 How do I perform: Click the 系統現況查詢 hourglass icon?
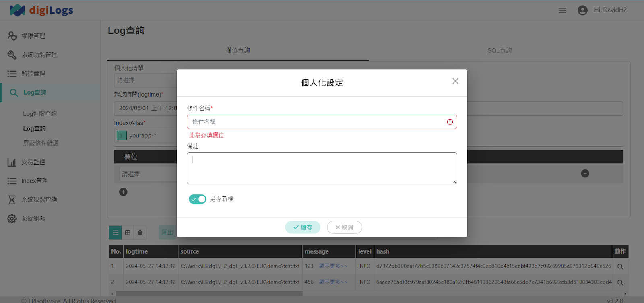[12, 200]
